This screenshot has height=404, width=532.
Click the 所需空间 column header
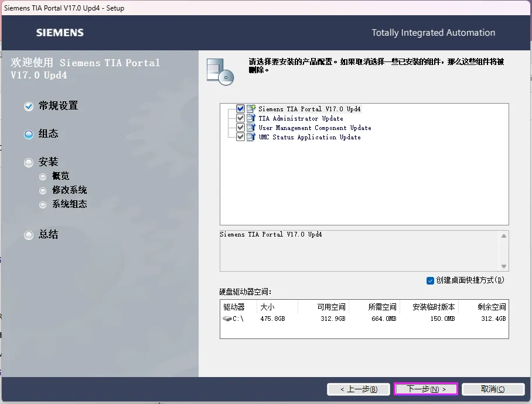[x=374, y=307]
